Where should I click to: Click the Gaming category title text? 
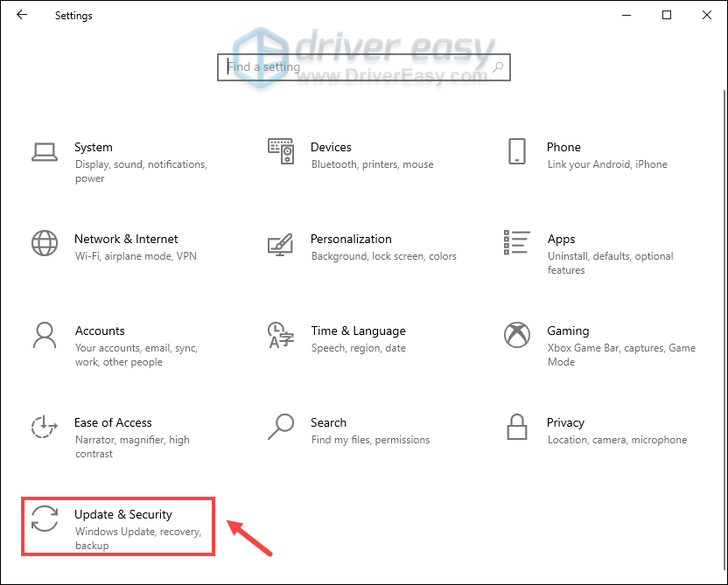coord(568,331)
